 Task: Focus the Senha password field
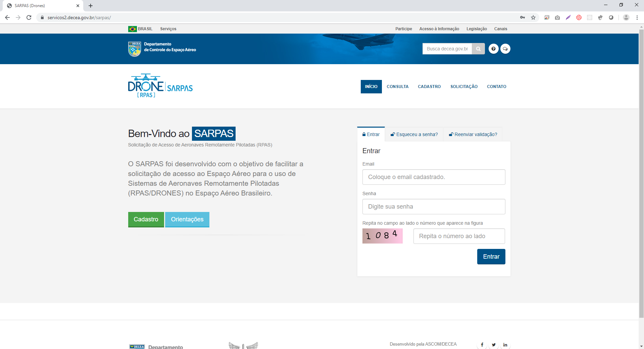(x=434, y=207)
